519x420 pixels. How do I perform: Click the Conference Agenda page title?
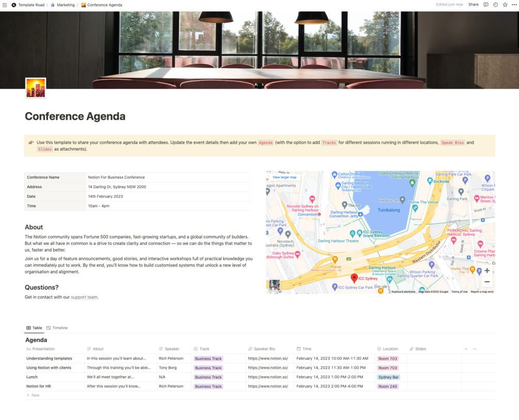[x=75, y=116]
